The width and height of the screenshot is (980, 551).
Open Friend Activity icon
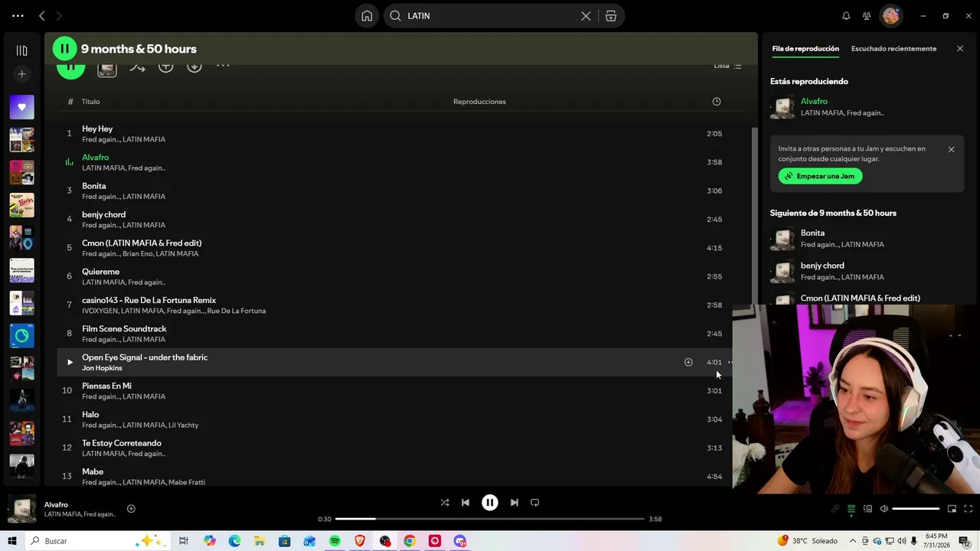(x=867, y=16)
